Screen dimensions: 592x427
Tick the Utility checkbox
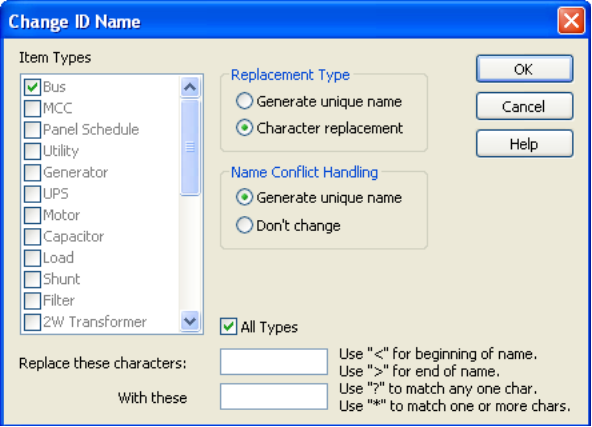pos(32,151)
